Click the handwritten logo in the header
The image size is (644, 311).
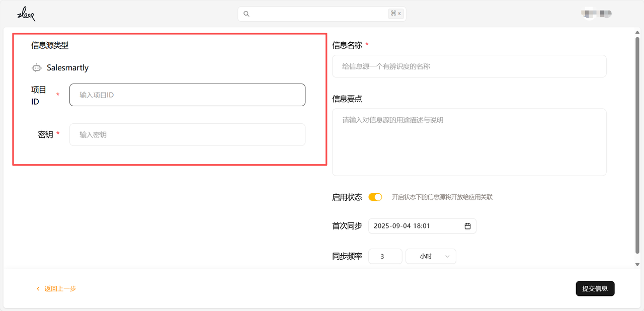click(x=26, y=14)
